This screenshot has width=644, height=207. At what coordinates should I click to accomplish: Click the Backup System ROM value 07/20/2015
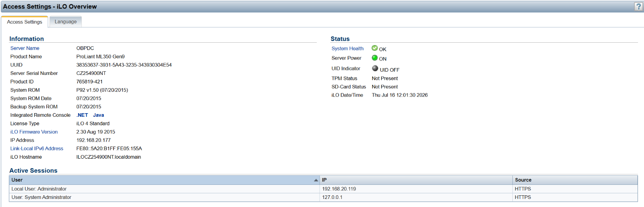tap(89, 107)
